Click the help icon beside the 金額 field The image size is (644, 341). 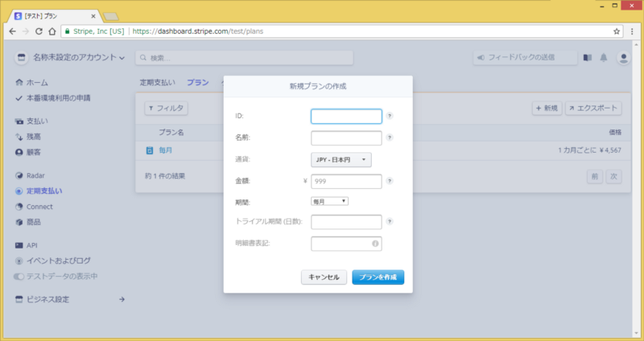tap(390, 182)
